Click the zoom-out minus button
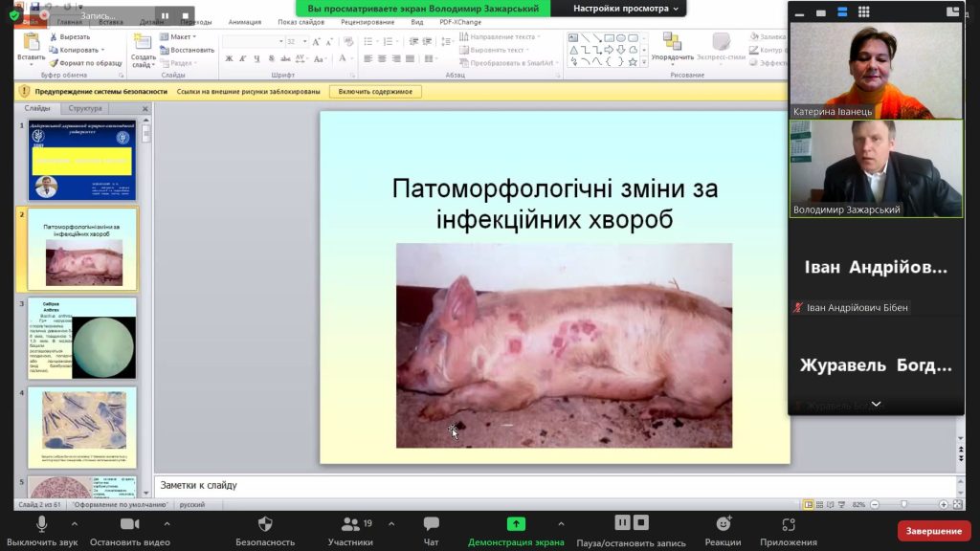Image resolution: width=980 pixels, height=551 pixels. click(x=875, y=505)
